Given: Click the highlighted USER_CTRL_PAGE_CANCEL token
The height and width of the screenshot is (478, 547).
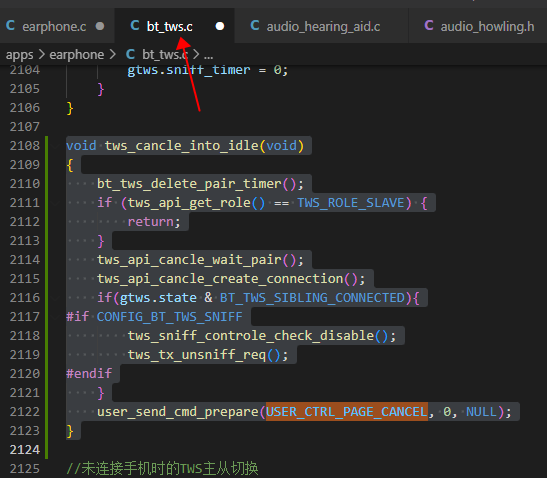Looking at the screenshot, I should [x=347, y=412].
